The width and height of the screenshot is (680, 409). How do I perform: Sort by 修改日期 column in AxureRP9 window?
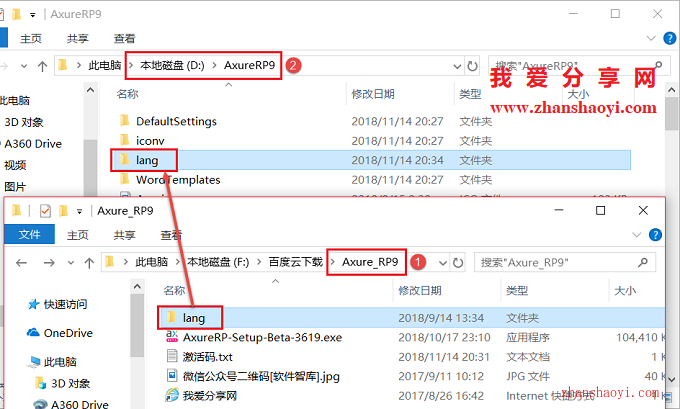pyautogui.click(x=373, y=94)
